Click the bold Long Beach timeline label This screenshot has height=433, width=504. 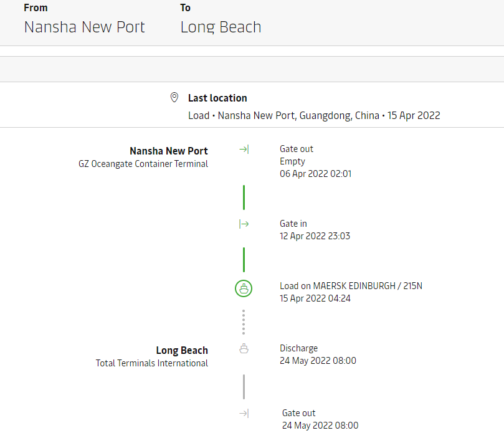182,351
